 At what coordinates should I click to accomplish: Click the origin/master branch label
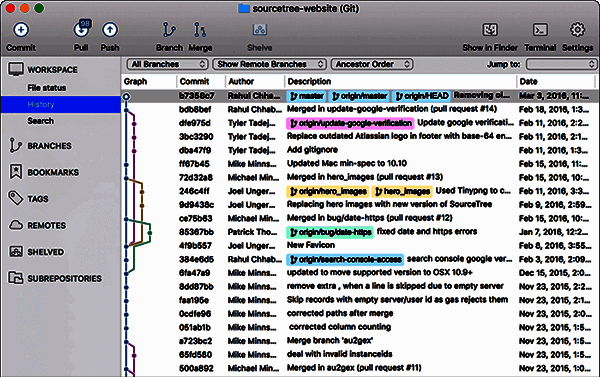point(360,96)
